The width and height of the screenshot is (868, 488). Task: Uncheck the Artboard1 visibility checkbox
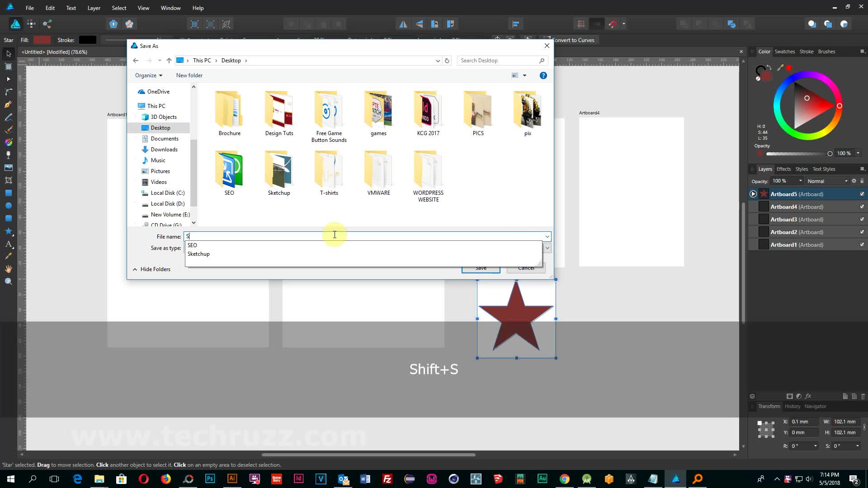point(862,244)
